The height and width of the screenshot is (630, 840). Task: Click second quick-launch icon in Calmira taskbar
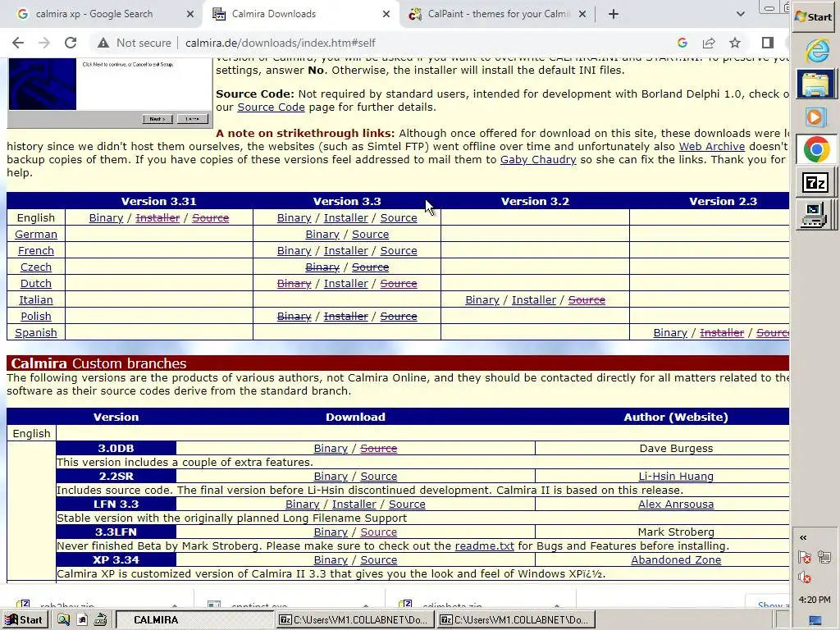click(x=82, y=620)
